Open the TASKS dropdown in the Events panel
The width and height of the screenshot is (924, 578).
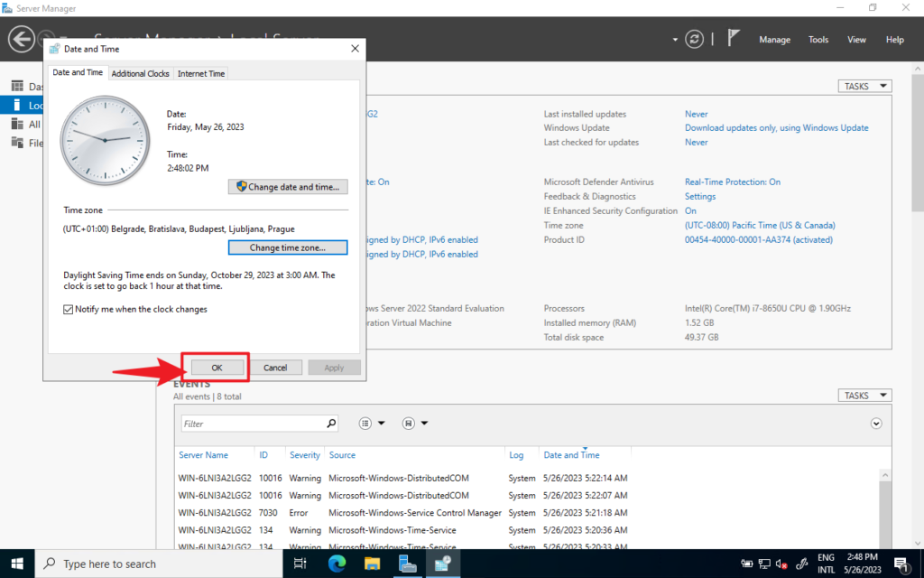[863, 395]
